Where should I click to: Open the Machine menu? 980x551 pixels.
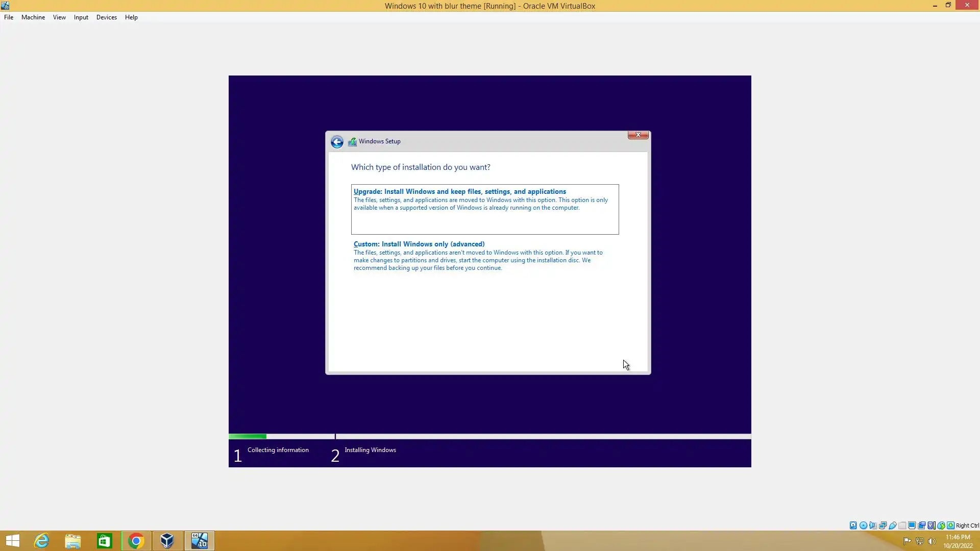tap(33, 17)
